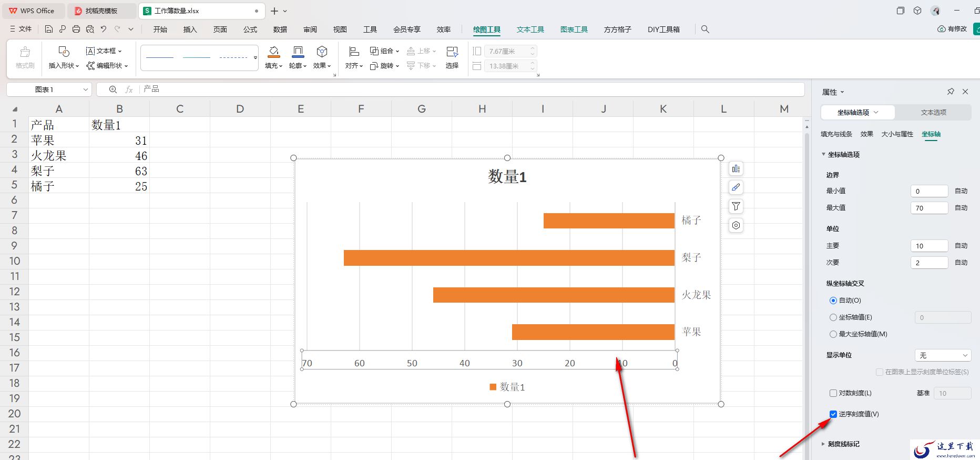Open the Selection pane (选择) icon

pos(452,52)
